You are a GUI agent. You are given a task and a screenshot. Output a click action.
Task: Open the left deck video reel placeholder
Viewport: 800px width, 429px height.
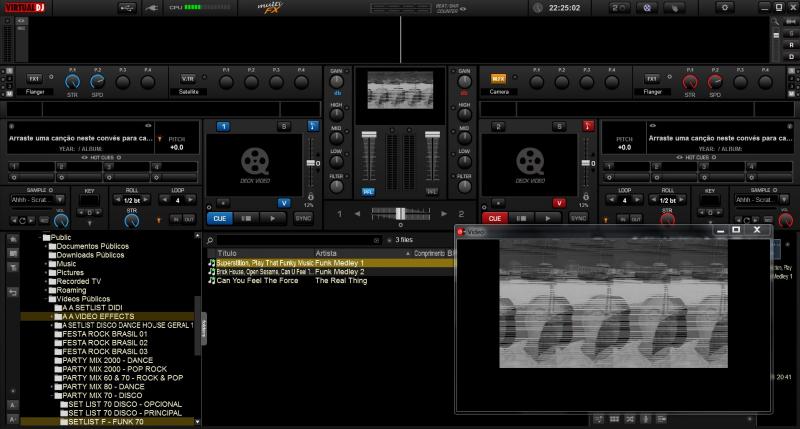coord(255,164)
